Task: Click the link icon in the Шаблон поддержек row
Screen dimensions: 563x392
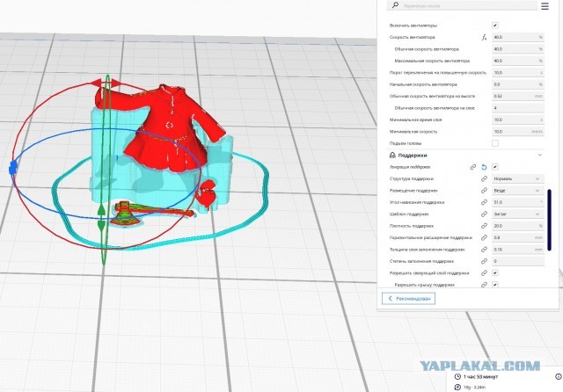Action: [484, 214]
